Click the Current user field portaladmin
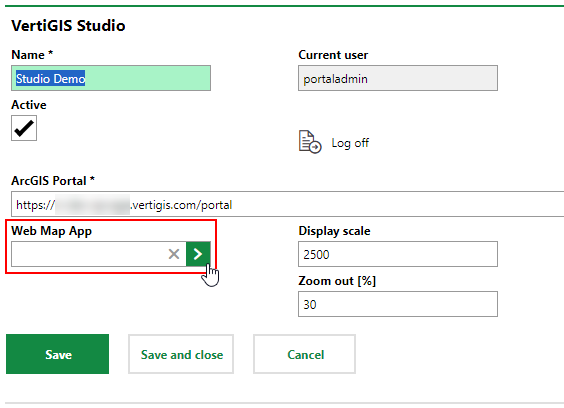564x408 pixels. coord(398,78)
